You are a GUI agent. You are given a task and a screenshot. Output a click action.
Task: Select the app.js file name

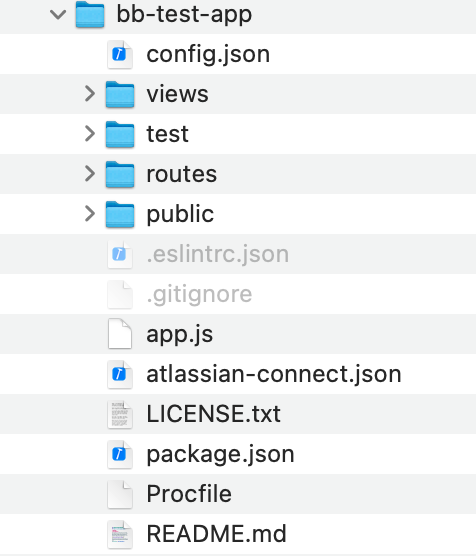click(x=179, y=335)
